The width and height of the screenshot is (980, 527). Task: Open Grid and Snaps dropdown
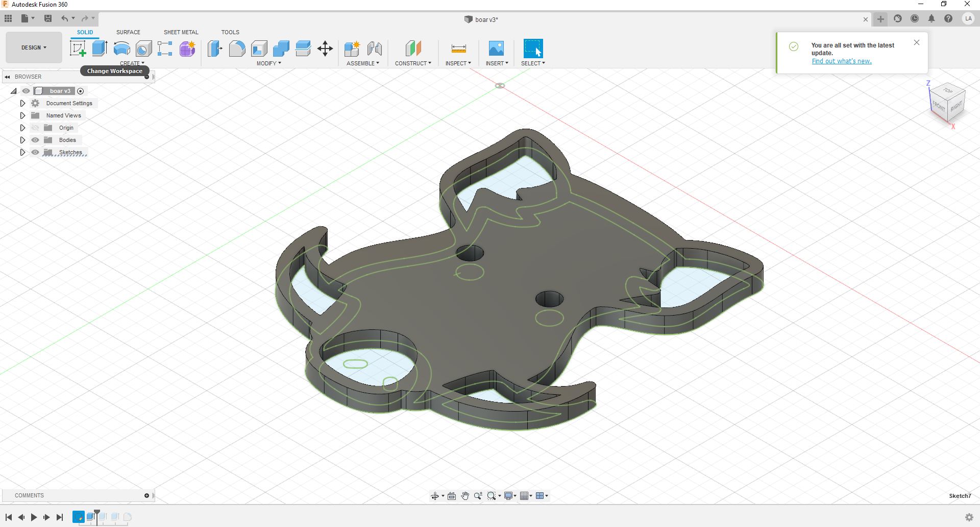pyautogui.click(x=527, y=496)
